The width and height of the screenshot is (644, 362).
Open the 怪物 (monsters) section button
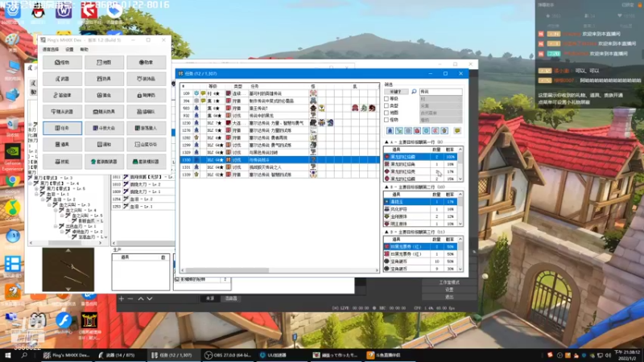(63, 63)
